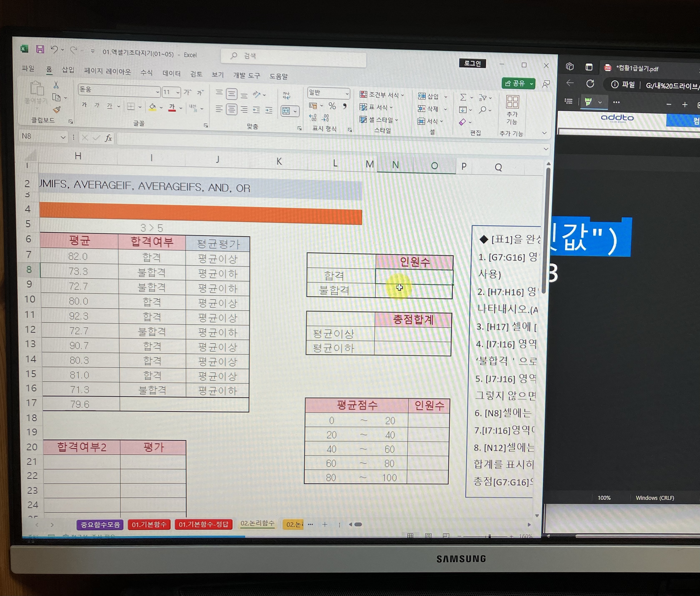Image resolution: width=700 pixels, height=596 pixels.
Task: Click the green 공유 share button
Action: click(518, 83)
